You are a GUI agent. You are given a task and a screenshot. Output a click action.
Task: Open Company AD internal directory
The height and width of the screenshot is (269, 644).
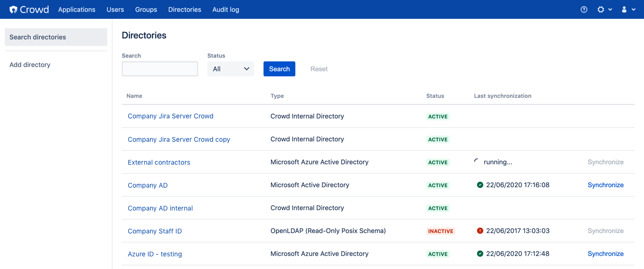(160, 208)
